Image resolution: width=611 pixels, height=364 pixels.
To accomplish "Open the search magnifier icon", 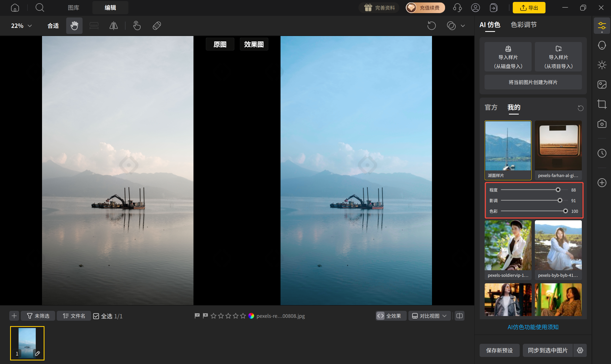I will click(x=40, y=8).
